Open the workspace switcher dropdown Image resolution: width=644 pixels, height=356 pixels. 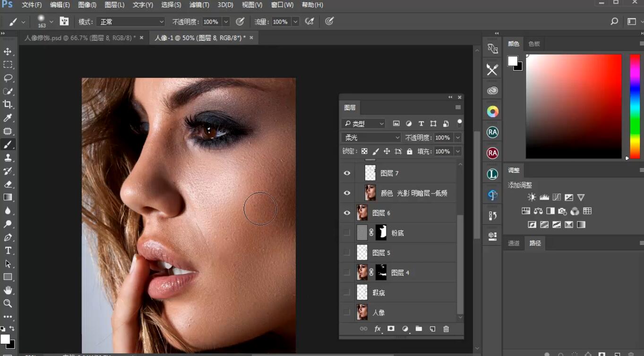pos(634,21)
